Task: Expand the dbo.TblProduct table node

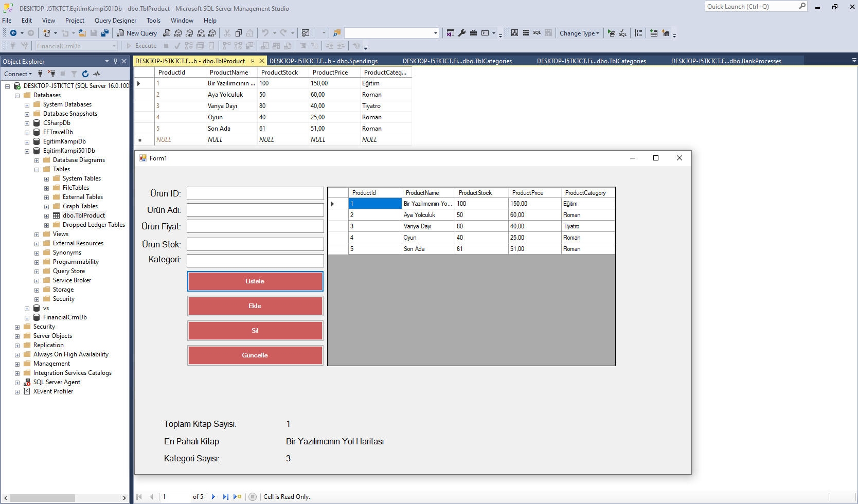Action: click(46, 216)
